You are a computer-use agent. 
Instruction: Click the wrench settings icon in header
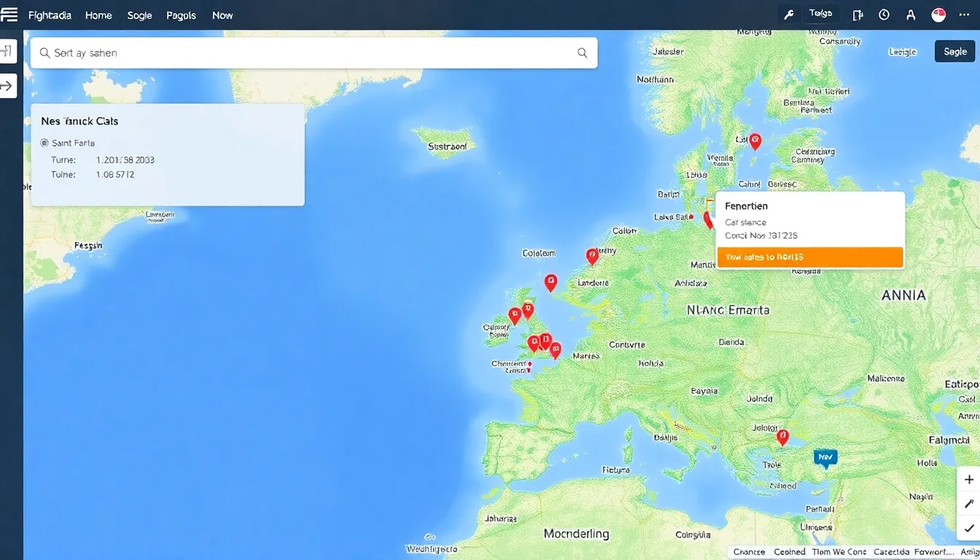(788, 15)
